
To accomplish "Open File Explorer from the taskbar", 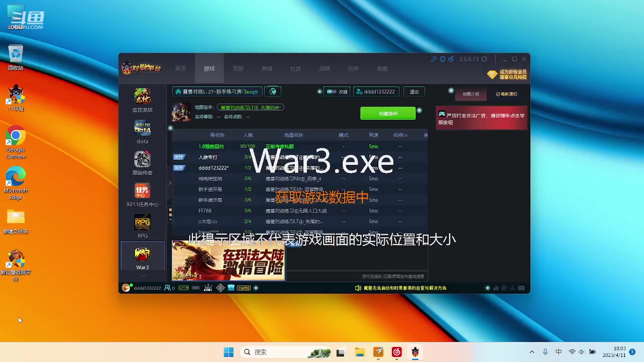I will (359, 352).
